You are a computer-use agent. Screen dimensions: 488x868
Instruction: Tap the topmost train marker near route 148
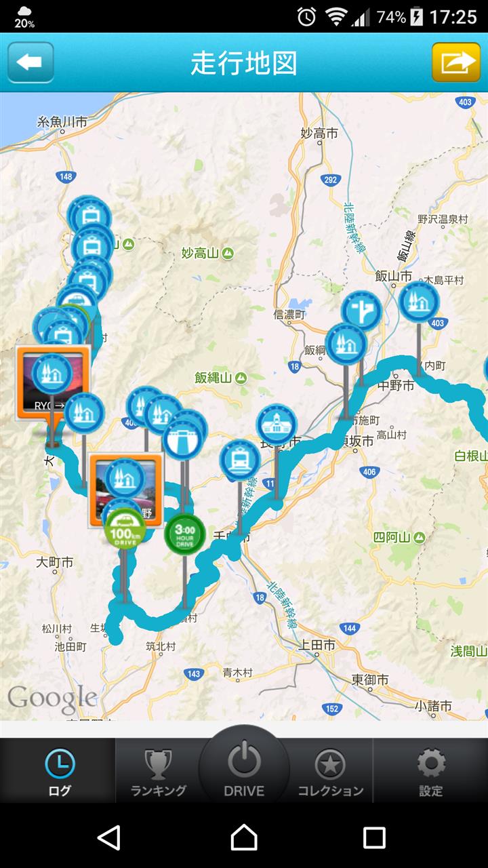point(89,215)
